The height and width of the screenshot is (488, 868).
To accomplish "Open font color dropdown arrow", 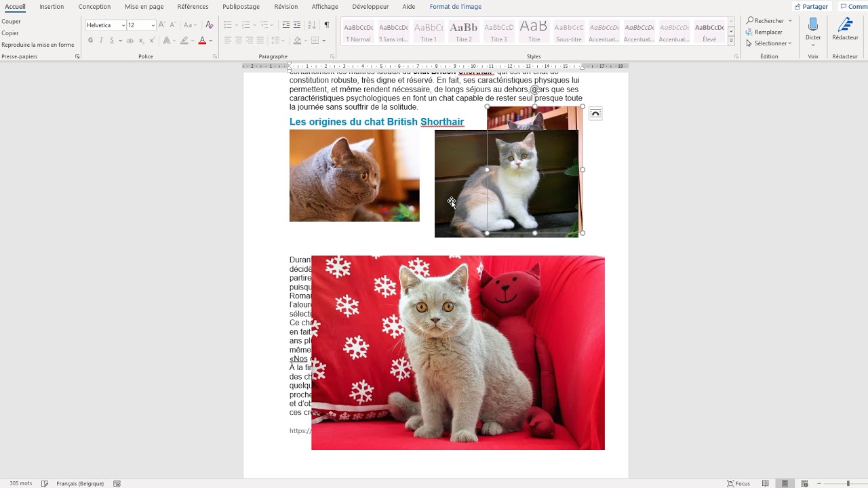I will coord(210,41).
